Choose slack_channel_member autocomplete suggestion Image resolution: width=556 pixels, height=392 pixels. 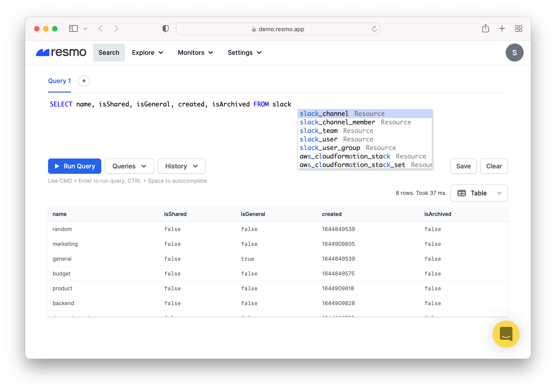pyautogui.click(x=365, y=122)
